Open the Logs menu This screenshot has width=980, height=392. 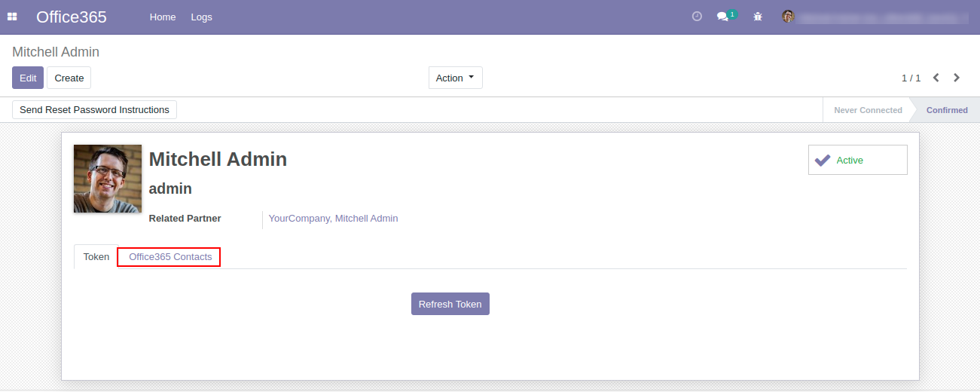[201, 17]
